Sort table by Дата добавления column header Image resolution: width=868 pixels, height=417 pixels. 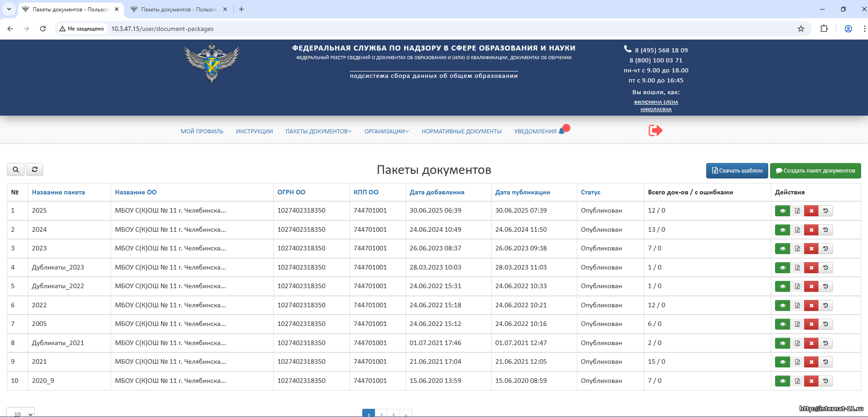[437, 192]
